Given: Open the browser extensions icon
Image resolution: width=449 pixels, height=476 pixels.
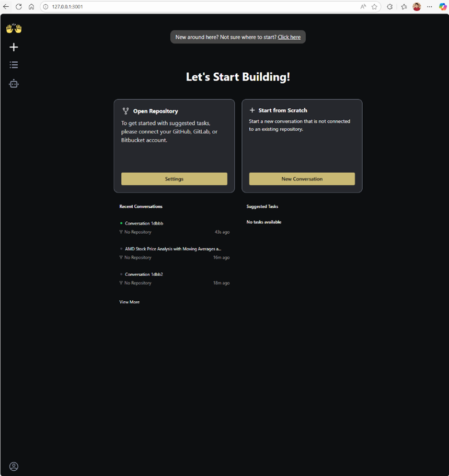Looking at the screenshot, I should pyautogui.click(x=389, y=7).
